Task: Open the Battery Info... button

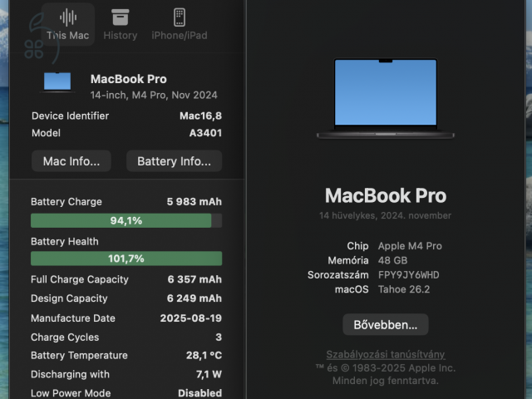Action: 174,161
